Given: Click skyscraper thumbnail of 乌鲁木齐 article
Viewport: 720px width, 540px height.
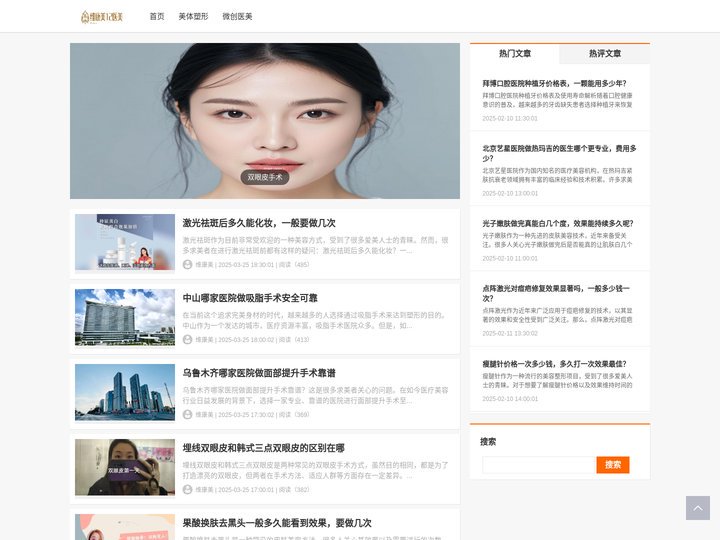Looking at the screenshot, I should (125, 392).
